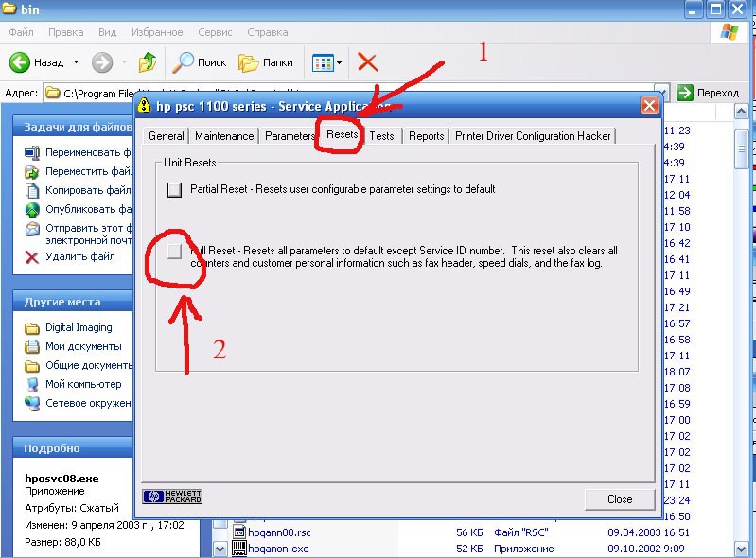
Task: Open the Back button history dropdown arrow
Action: click(x=77, y=62)
